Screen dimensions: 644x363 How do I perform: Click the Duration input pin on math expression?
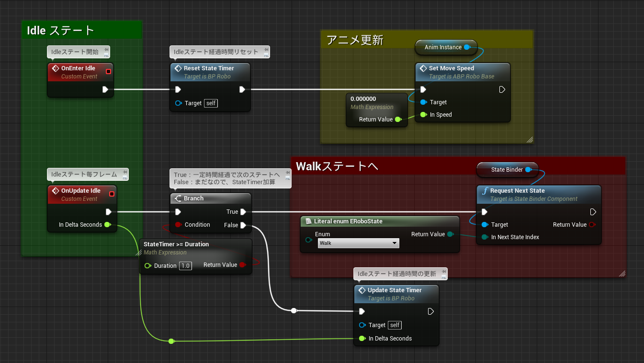pyautogui.click(x=147, y=266)
